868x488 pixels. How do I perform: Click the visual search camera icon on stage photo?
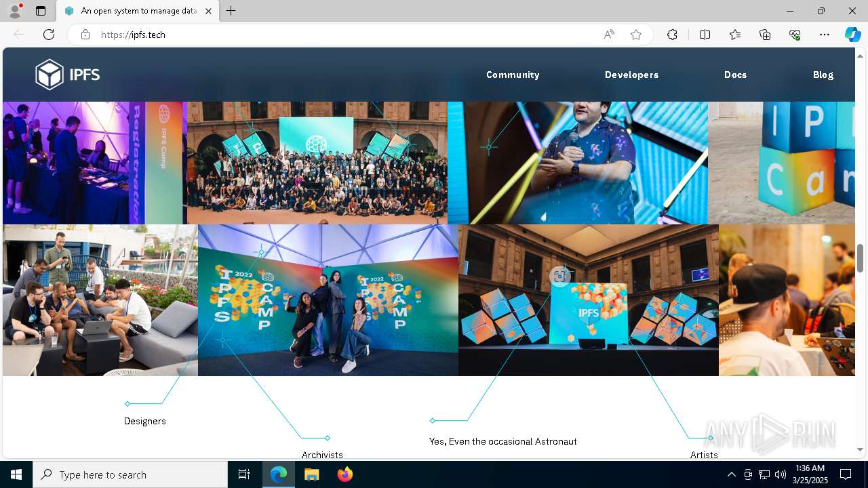click(560, 276)
